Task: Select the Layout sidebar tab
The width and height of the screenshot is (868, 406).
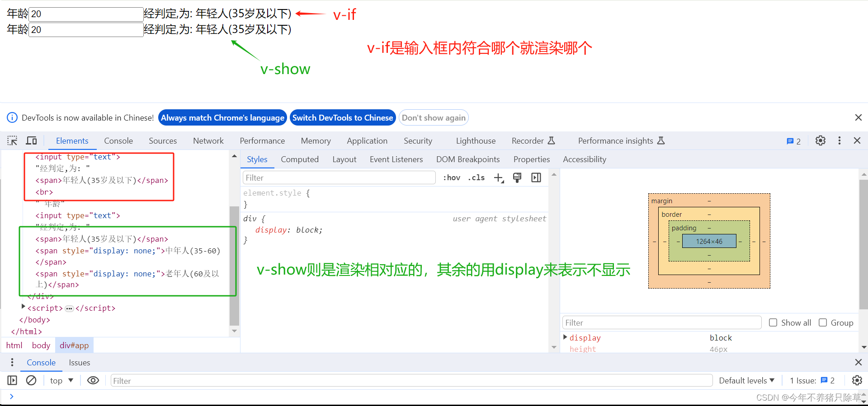Action: (344, 159)
